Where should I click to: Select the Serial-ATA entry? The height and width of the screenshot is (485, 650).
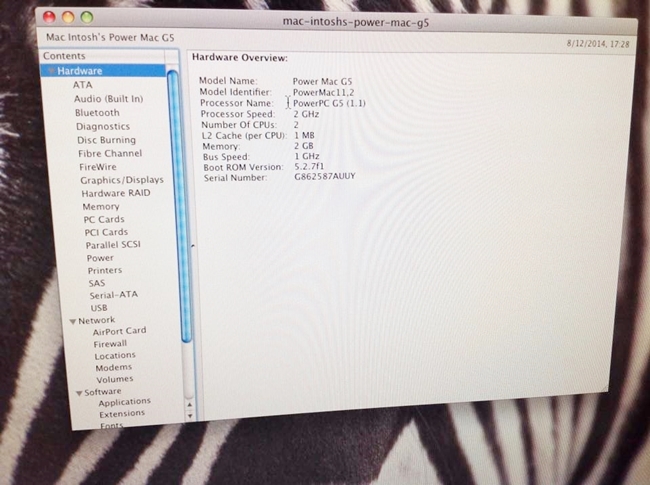click(112, 295)
